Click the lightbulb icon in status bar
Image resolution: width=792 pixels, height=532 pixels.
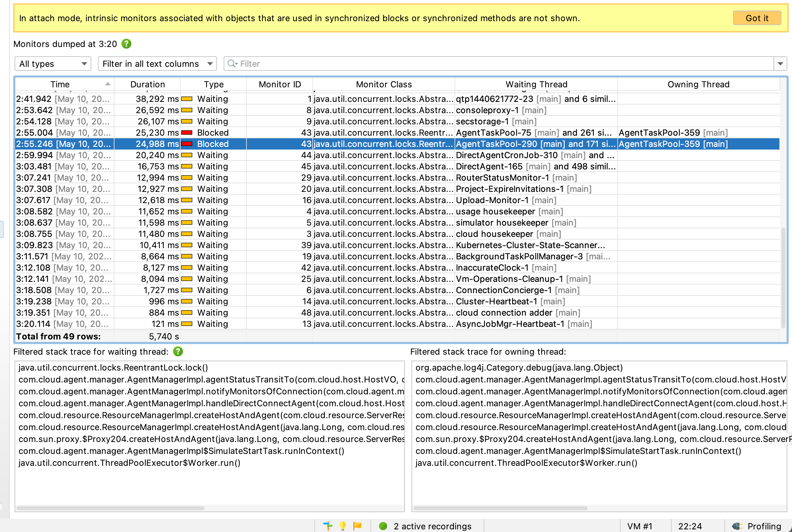343,526
